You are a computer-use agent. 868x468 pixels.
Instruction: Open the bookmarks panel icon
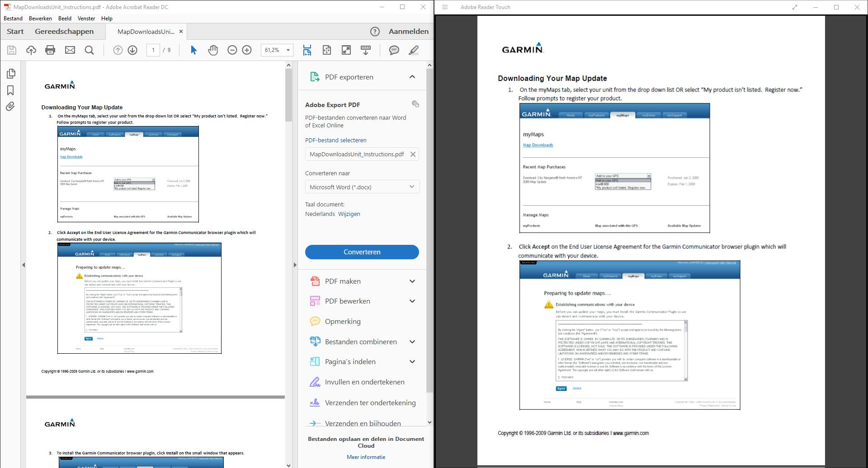pyautogui.click(x=11, y=90)
